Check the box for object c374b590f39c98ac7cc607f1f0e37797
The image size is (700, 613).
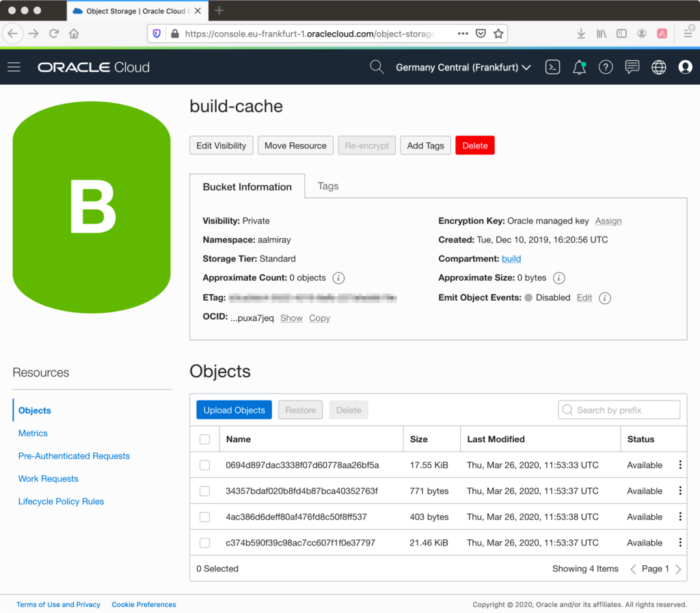point(204,543)
